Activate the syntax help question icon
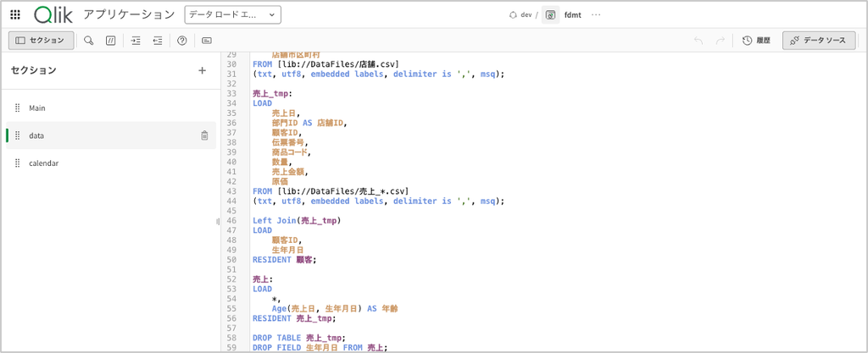The height and width of the screenshot is (353, 868). 181,41
